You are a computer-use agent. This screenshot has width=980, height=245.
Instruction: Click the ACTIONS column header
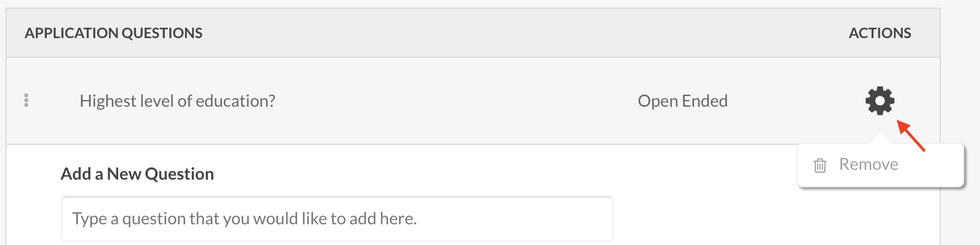click(x=880, y=33)
